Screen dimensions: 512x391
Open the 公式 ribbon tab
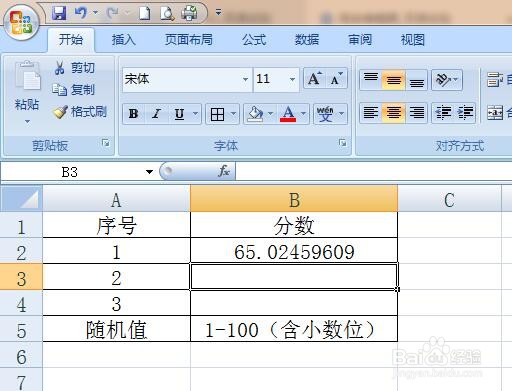click(x=254, y=40)
